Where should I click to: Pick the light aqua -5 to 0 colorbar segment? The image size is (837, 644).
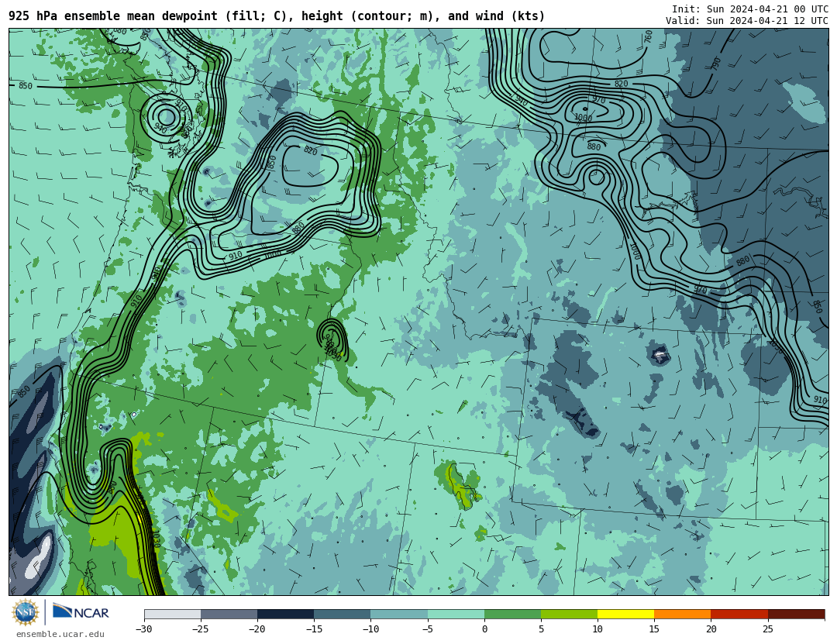coord(456,614)
